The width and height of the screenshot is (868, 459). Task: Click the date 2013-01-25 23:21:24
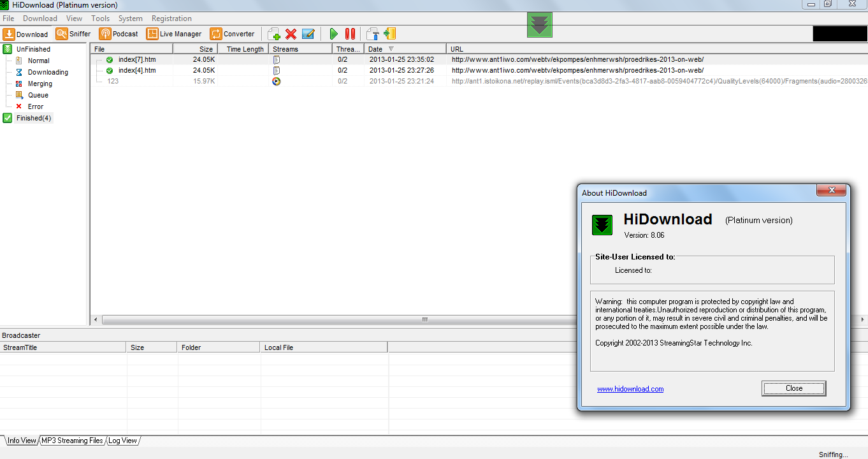pyautogui.click(x=401, y=82)
